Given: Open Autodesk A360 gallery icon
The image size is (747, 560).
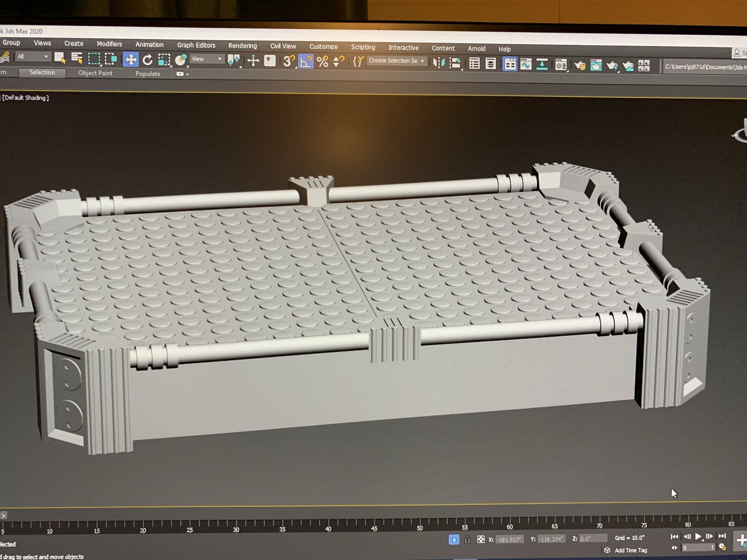Looking at the screenshot, I should 644,66.
